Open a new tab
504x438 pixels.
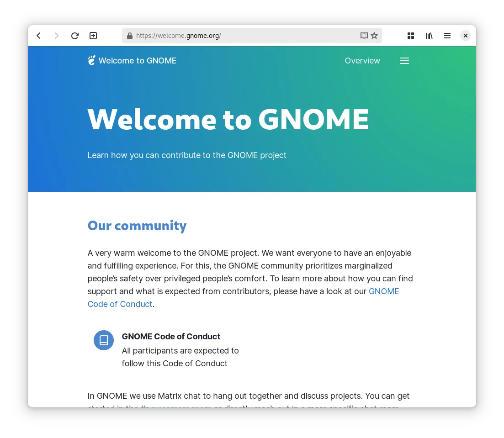coord(93,36)
